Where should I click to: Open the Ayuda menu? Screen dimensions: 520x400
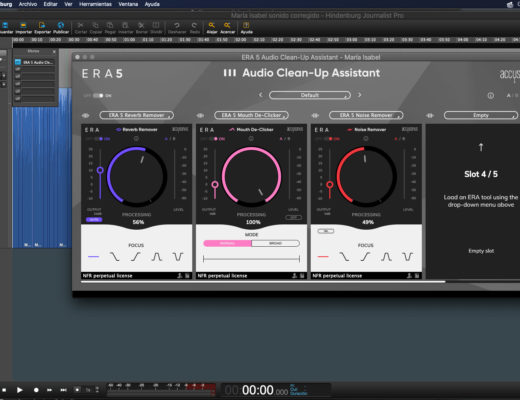tap(152, 4)
